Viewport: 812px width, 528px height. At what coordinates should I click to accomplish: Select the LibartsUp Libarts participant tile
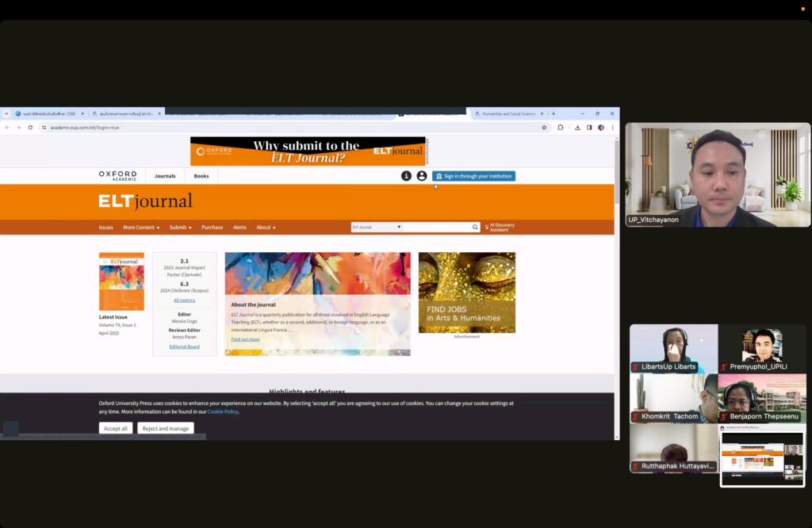[674, 349]
